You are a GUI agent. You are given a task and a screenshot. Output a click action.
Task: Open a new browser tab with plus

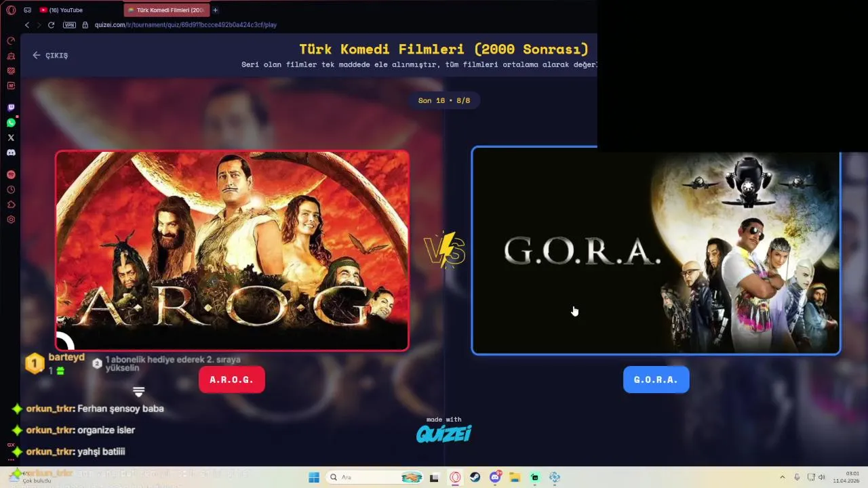[216, 10]
